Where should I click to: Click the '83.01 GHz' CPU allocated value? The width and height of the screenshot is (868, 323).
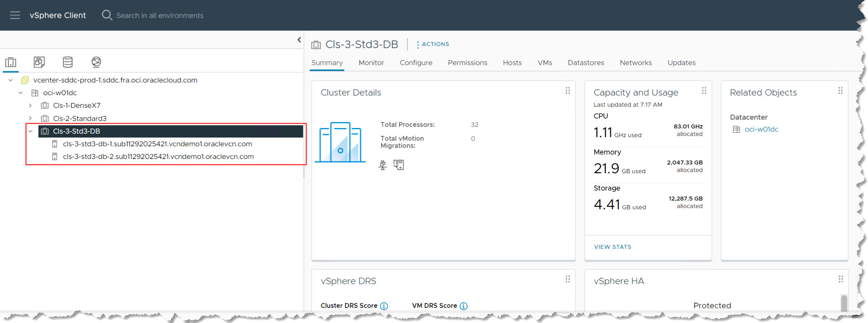click(688, 126)
